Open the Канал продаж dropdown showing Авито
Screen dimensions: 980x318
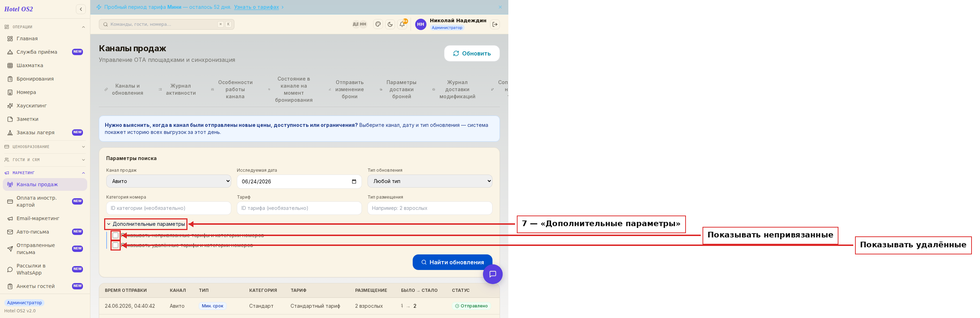click(168, 181)
